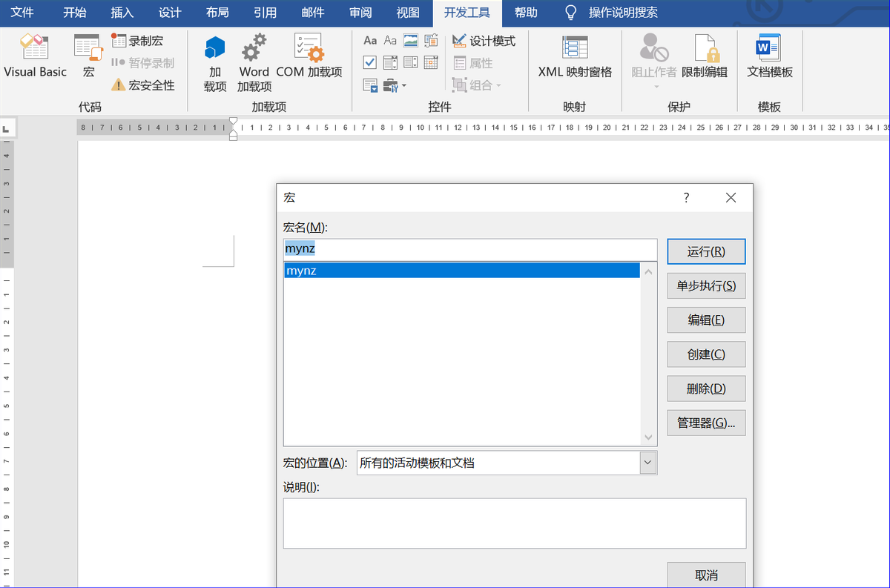Click the macro dialog help question mark
The height and width of the screenshot is (588, 890).
coord(687,197)
